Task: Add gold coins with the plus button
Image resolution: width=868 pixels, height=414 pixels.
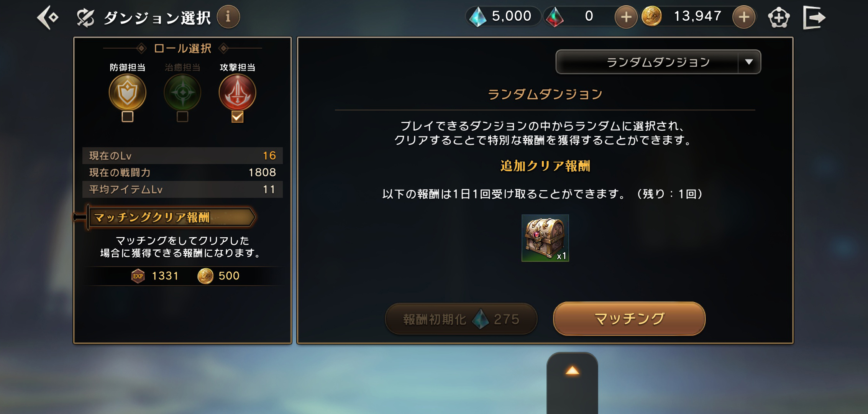Action: (744, 17)
